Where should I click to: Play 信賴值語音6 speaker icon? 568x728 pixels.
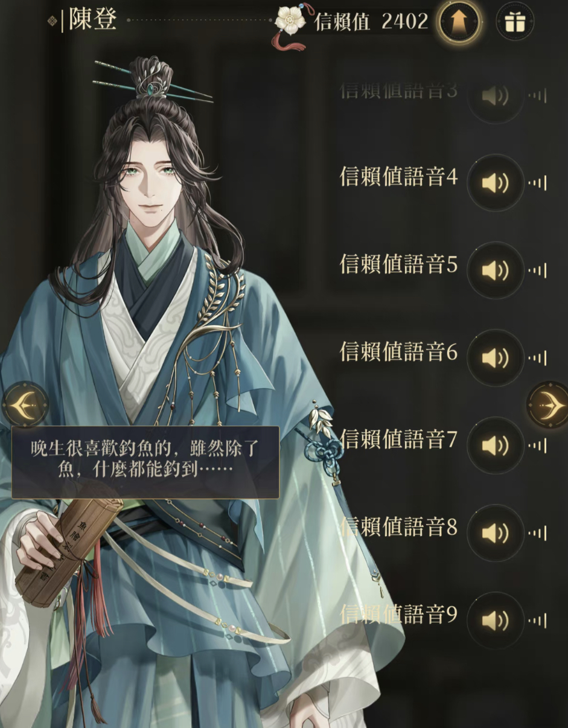coord(496,357)
